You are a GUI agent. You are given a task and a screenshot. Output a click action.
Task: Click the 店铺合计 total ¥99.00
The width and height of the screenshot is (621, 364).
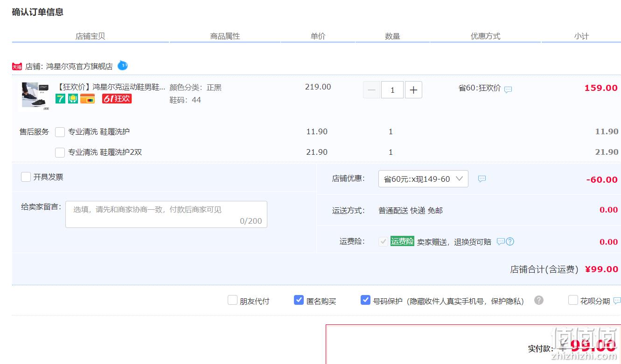[x=601, y=269]
